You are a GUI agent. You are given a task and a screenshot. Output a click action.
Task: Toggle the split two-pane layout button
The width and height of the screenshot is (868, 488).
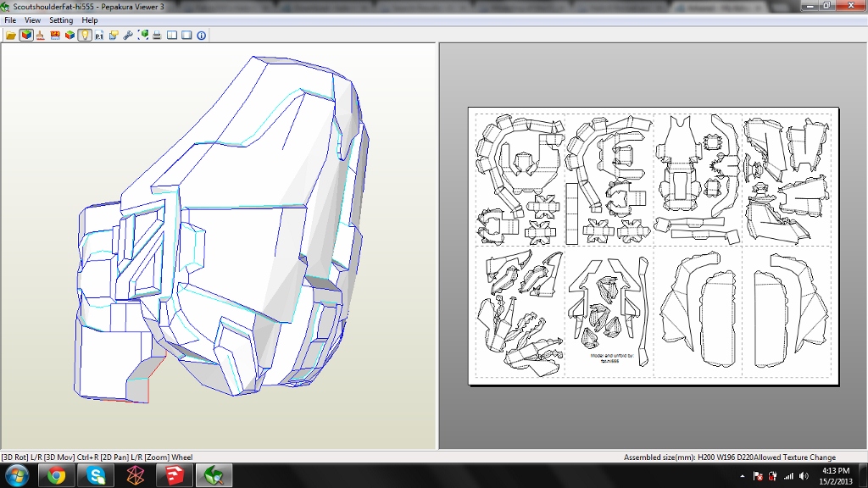172,36
